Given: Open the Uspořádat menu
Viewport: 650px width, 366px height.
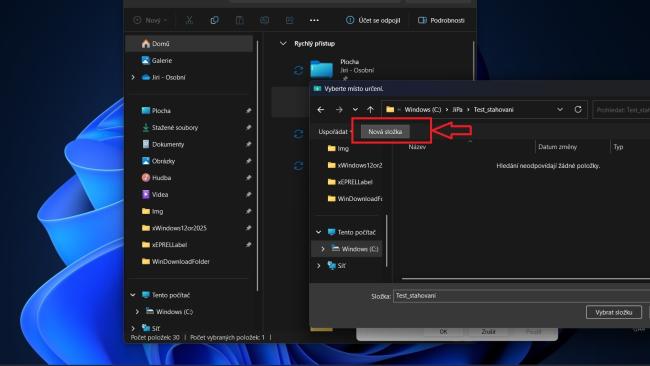Looking at the screenshot, I should [334, 132].
